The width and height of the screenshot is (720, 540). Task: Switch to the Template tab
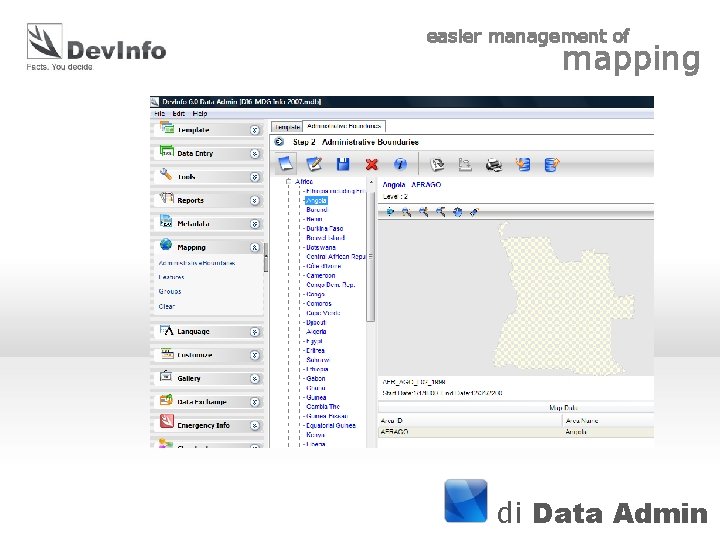coord(287,127)
